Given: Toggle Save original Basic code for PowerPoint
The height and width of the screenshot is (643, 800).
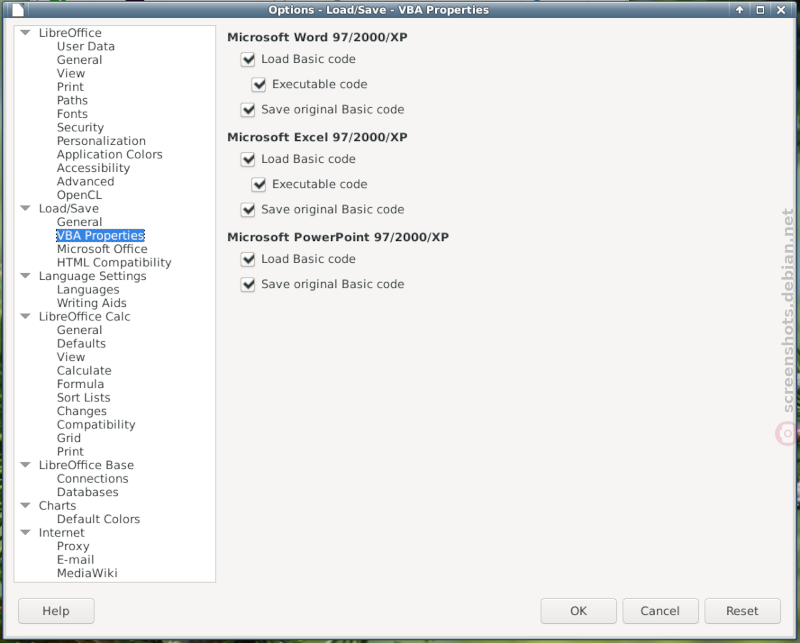Looking at the screenshot, I should coord(248,284).
